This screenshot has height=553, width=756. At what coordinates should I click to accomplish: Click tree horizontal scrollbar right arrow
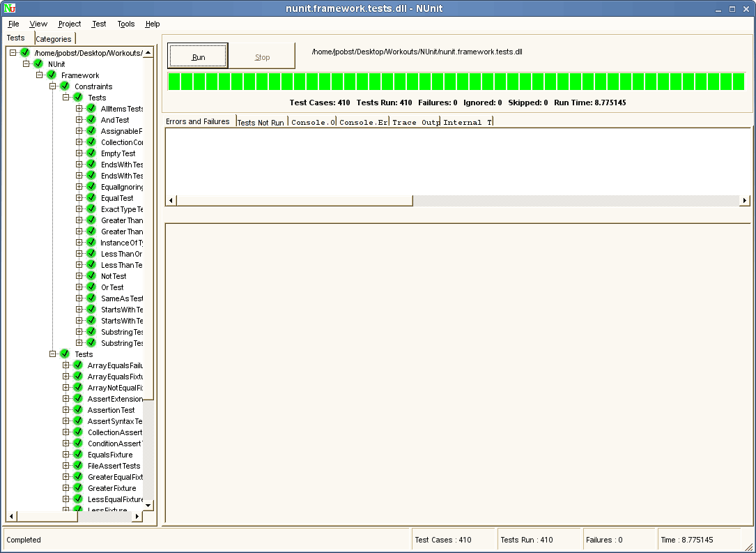(137, 516)
